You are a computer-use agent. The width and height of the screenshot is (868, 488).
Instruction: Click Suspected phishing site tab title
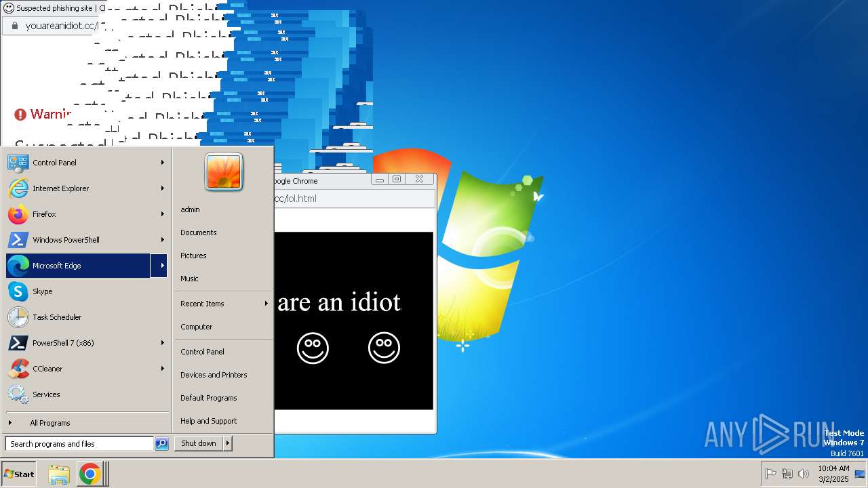(x=56, y=8)
